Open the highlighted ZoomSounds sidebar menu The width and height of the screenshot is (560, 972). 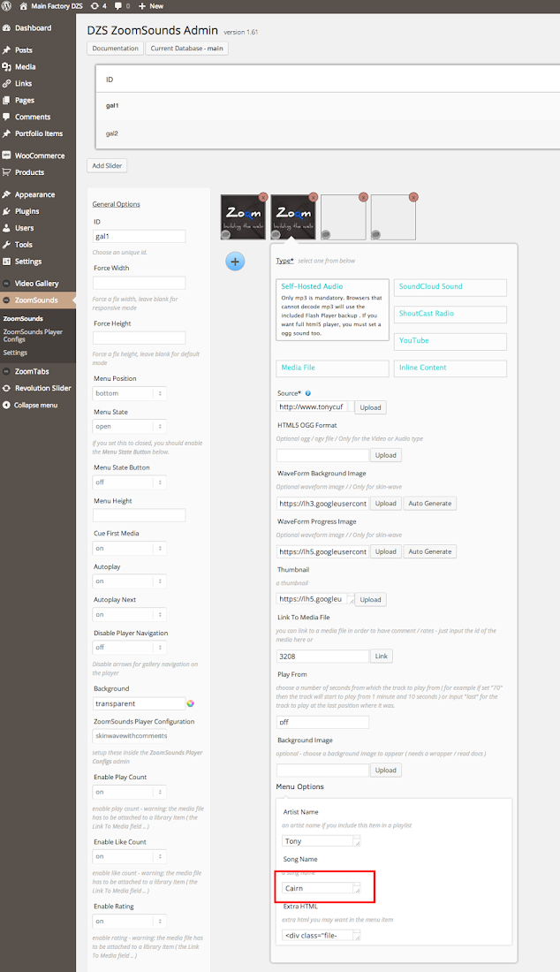click(x=38, y=300)
